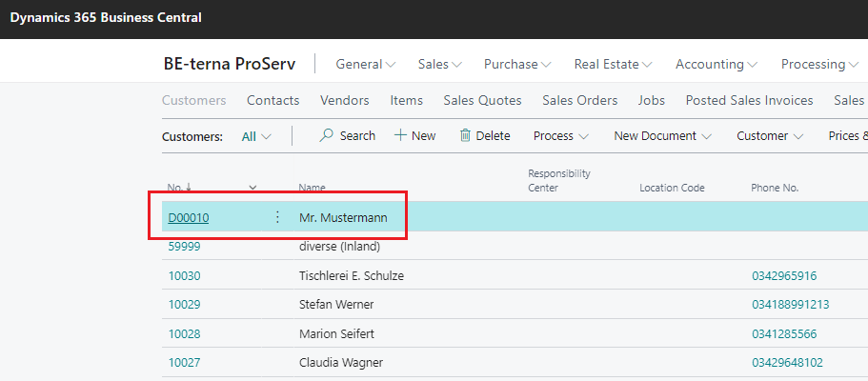Open customer D00010 link
Image resolution: width=868 pixels, height=381 pixels.
point(189,217)
